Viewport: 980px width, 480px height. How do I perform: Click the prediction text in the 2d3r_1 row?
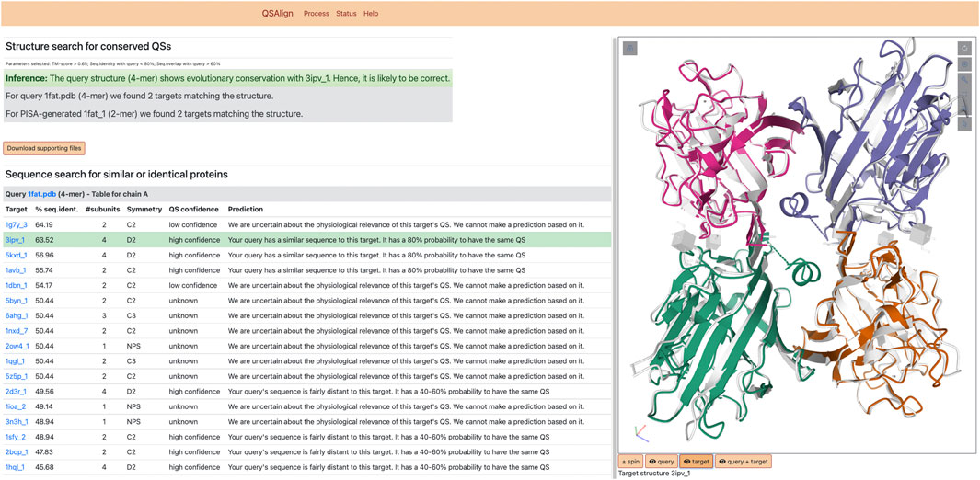click(388, 392)
